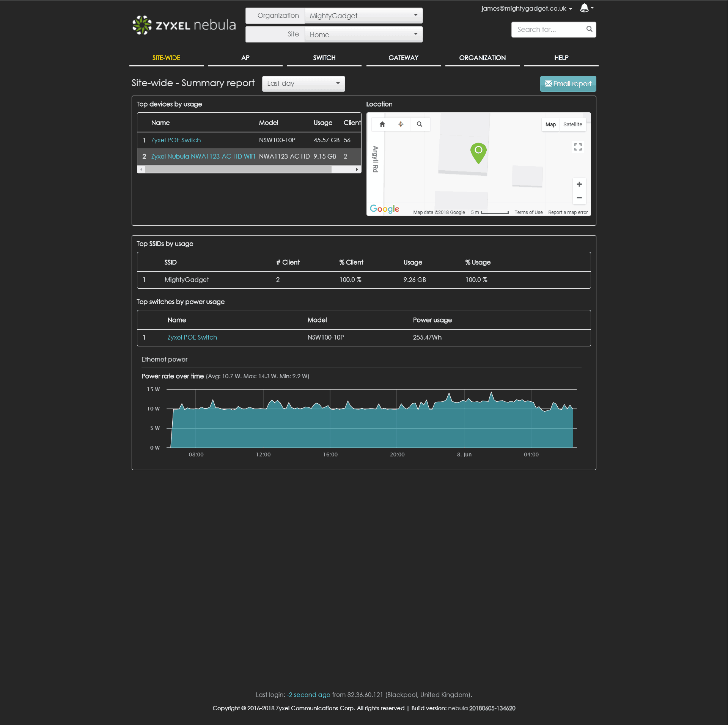Click the map home icon
Image resolution: width=728 pixels, height=725 pixels.
pos(382,124)
